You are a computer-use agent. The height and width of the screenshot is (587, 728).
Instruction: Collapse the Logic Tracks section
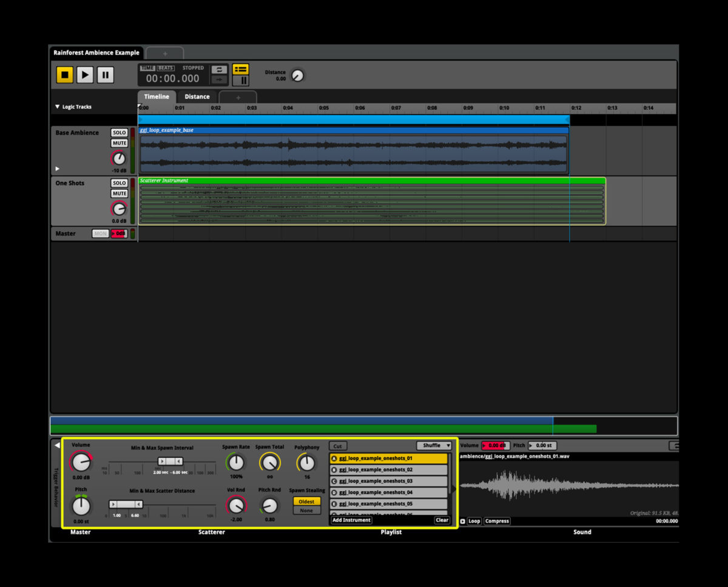(58, 106)
